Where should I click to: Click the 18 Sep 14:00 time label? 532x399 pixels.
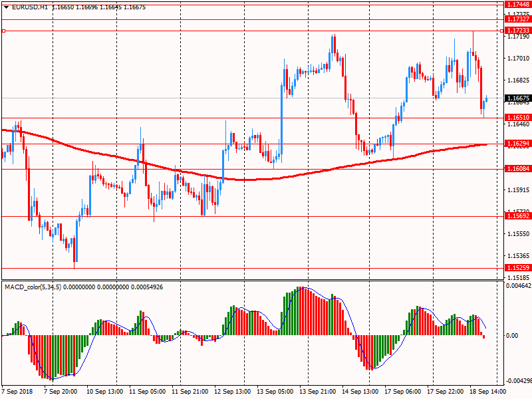[487, 391]
